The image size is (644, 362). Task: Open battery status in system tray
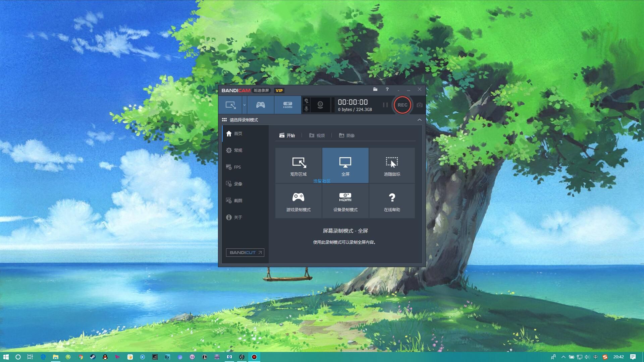point(571,357)
